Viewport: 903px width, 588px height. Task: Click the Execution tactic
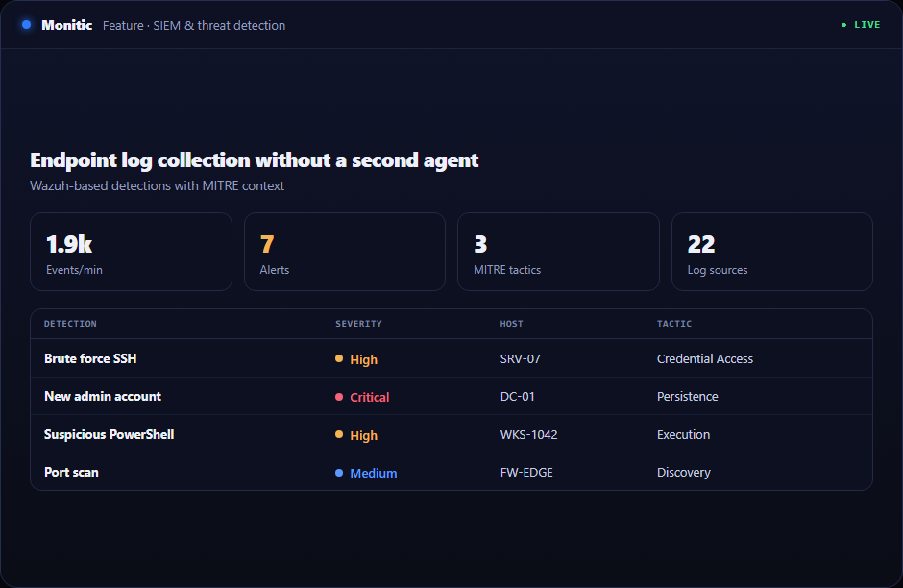(x=684, y=435)
